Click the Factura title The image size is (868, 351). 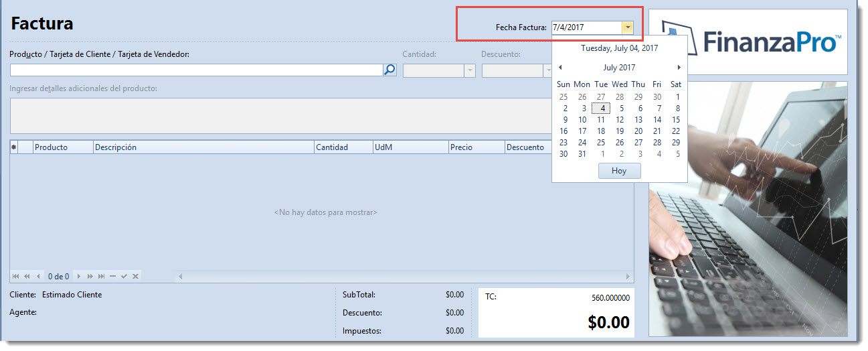click(x=42, y=24)
